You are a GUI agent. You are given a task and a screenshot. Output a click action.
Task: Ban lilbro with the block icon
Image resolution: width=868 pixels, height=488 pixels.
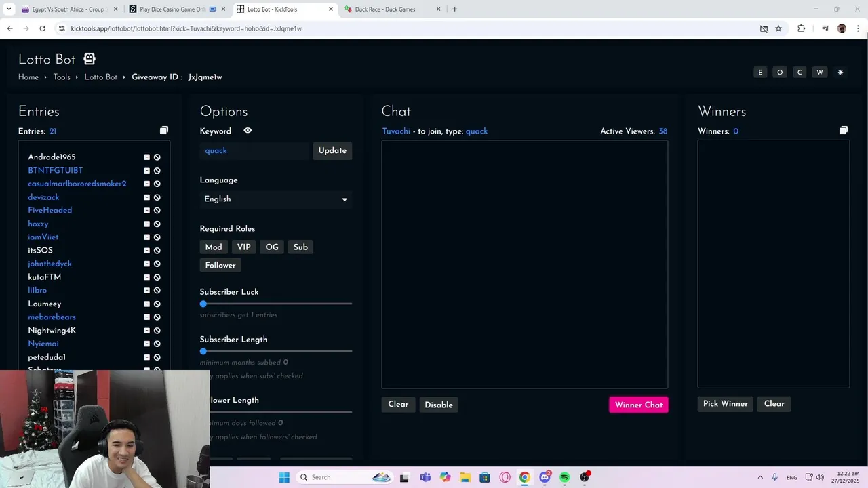click(x=157, y=291)
